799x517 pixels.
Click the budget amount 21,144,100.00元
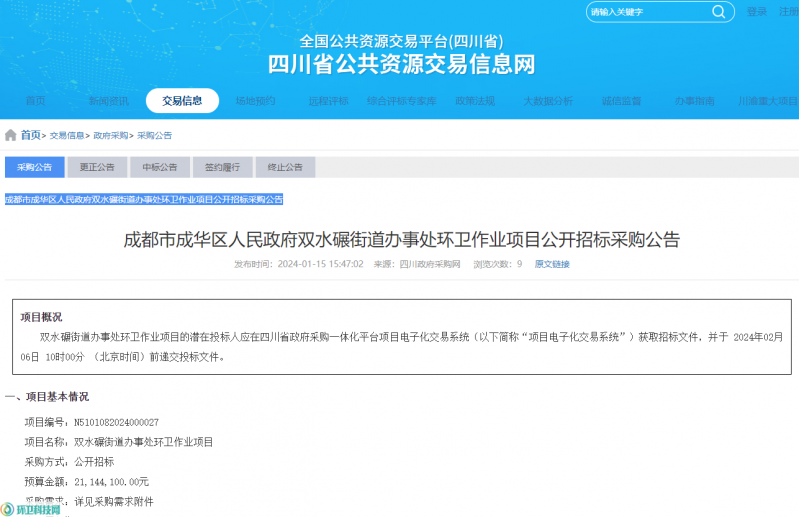[x=111, y=482]
